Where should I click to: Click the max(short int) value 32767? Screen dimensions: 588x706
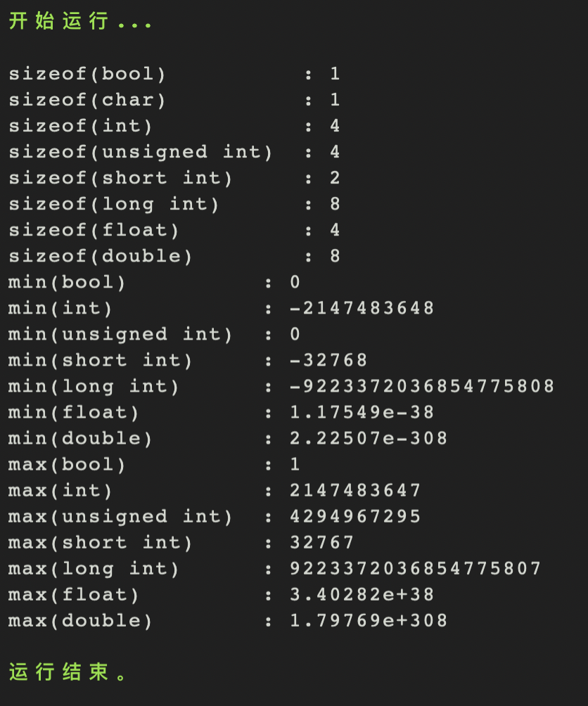point(322,543)
